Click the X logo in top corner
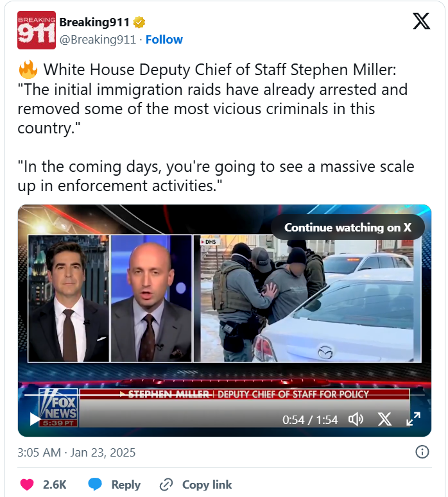Viewport: 448px width, 497px height. [x=421, y=21]
